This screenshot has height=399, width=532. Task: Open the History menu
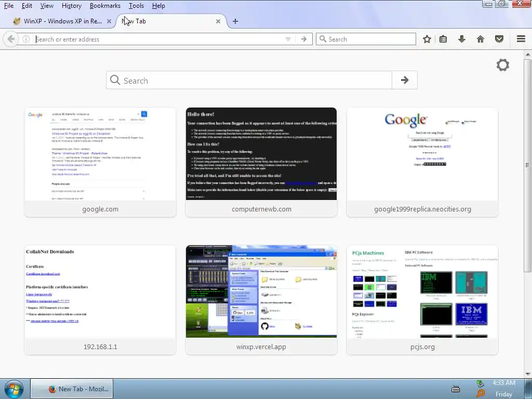72,6
